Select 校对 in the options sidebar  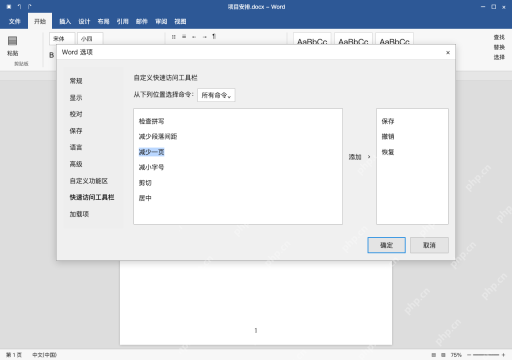(x=76, y=114)
